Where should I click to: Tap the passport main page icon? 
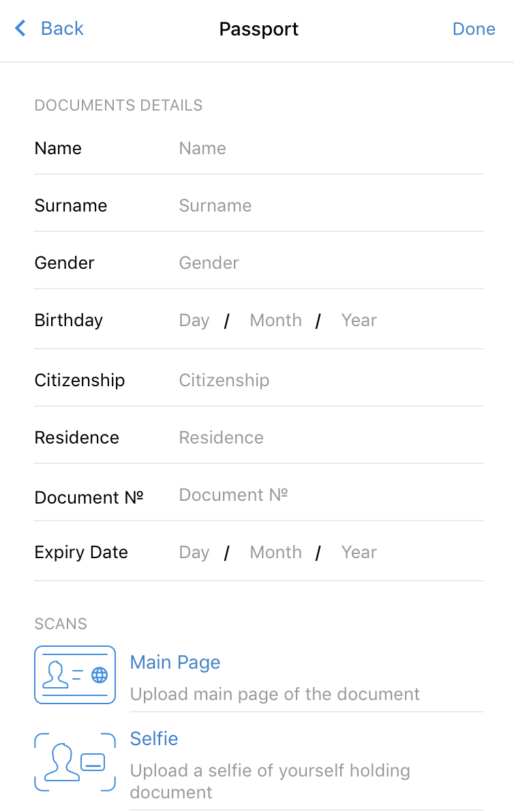coord(75,675)
